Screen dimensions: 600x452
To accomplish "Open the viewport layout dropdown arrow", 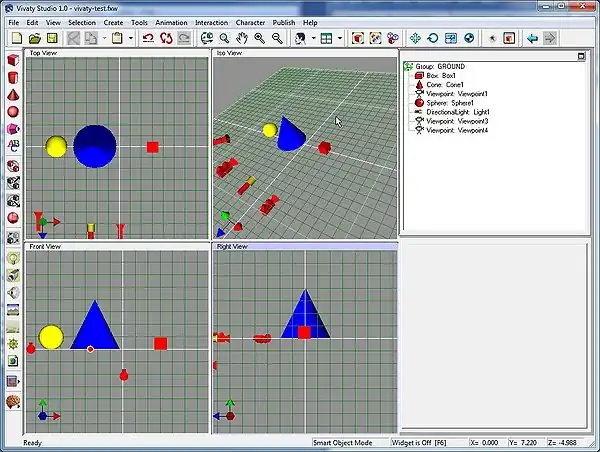I will click(339, 38).
